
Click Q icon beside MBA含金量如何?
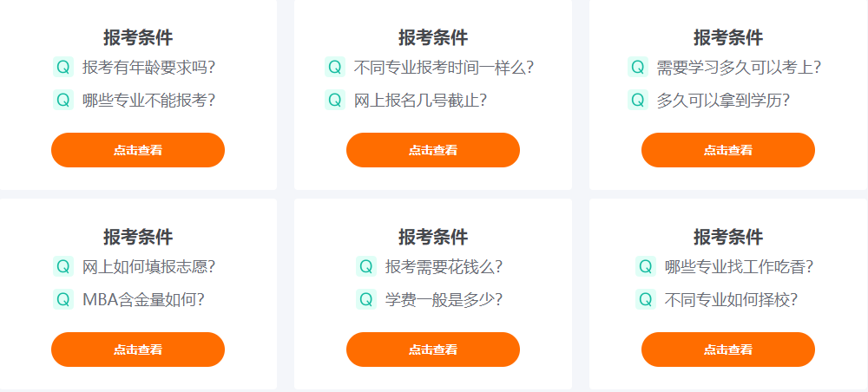[63, 300]
